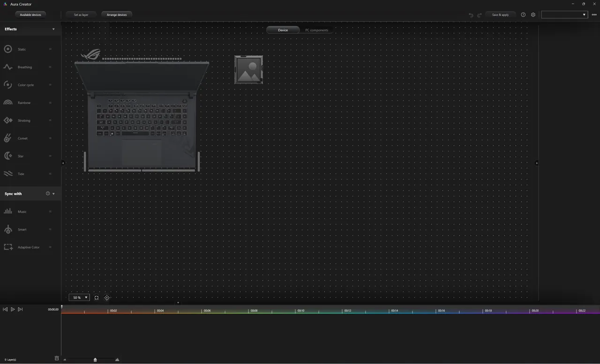
Task: Click the redo arrow icon
Action: click(480, 15)
